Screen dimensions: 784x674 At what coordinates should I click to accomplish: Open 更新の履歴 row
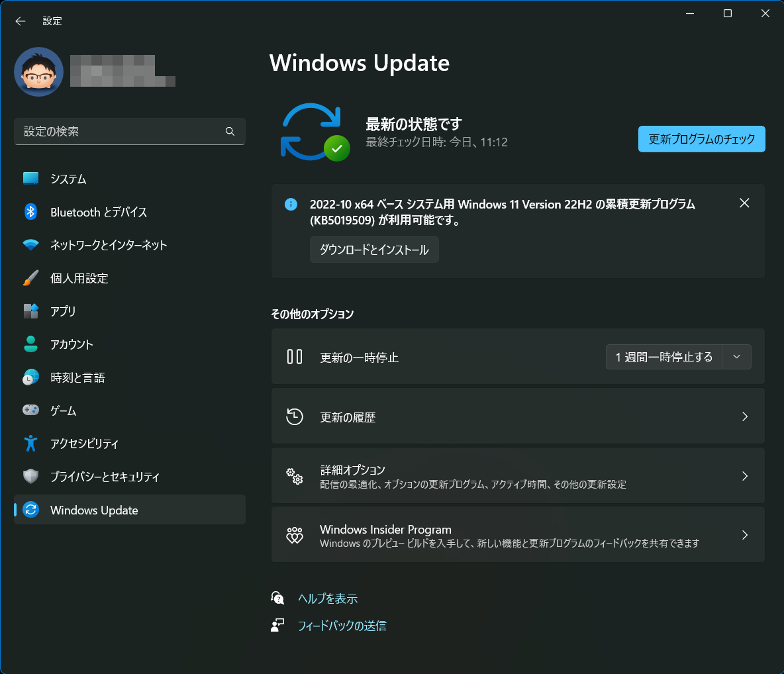[518, 416]
